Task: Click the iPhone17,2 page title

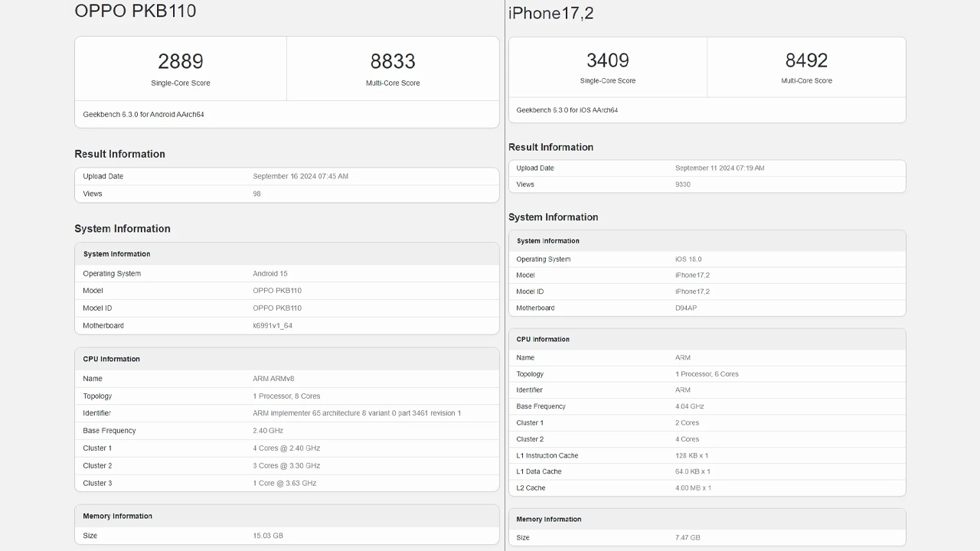Action: 551,13
